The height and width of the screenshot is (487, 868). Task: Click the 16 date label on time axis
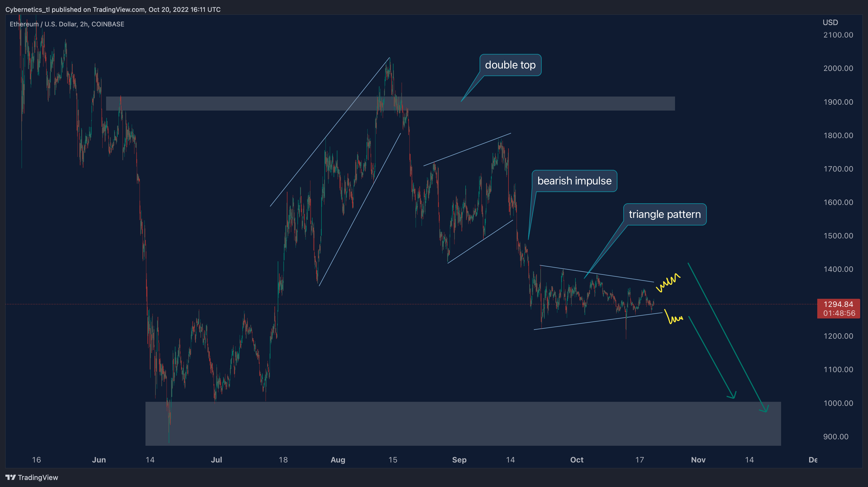click(x=36, y=460)
